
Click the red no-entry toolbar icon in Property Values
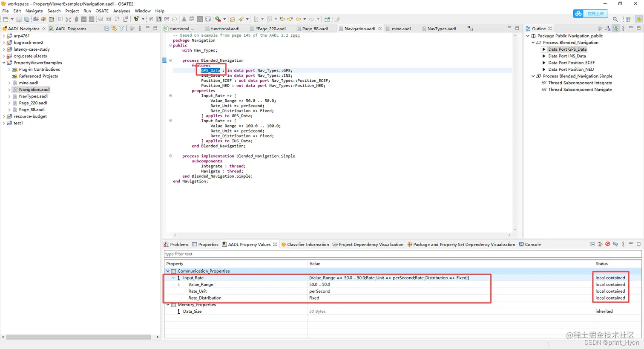tap(608, 244)
